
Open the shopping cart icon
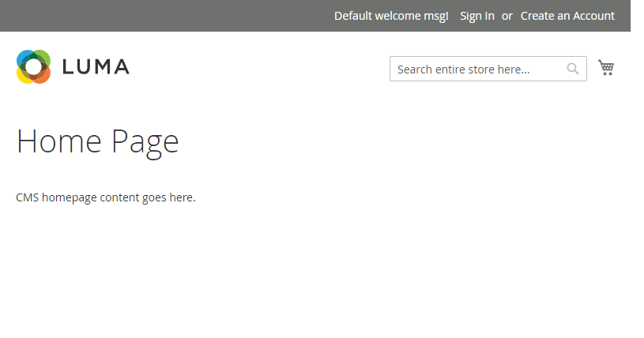click(606, 68)
